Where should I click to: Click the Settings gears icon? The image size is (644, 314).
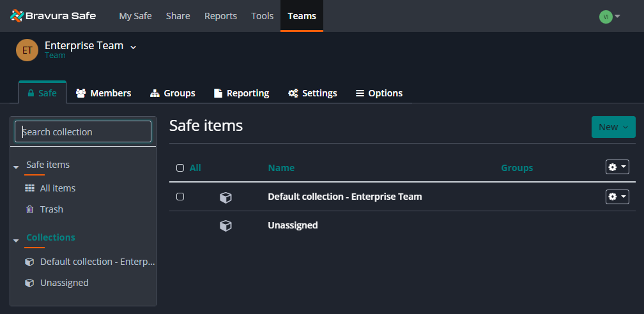[293, 93]
